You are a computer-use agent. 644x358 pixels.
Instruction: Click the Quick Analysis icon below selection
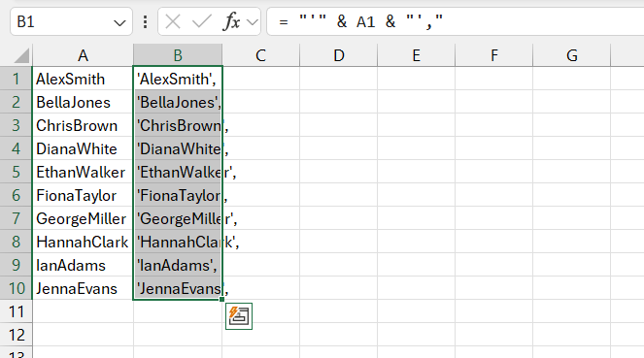239,316
